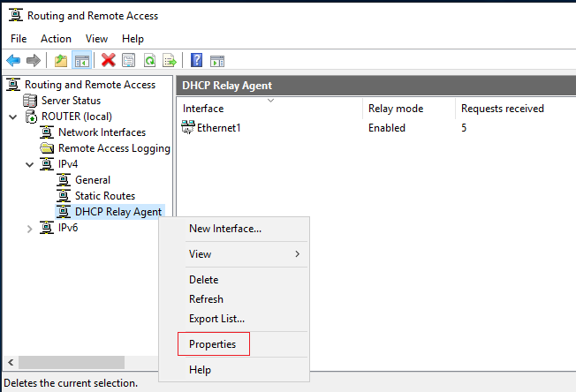Expand the IPv6 tree node

(30, 229)
